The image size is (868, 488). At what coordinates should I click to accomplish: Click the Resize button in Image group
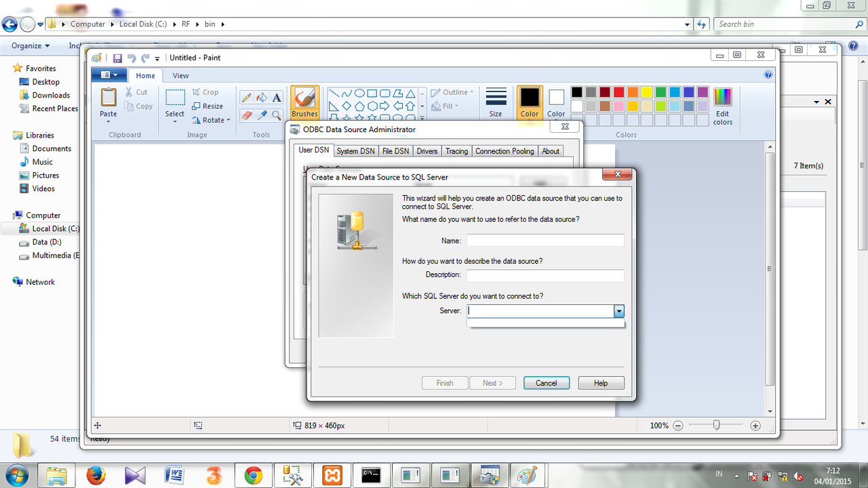click(x=208, y=106)
